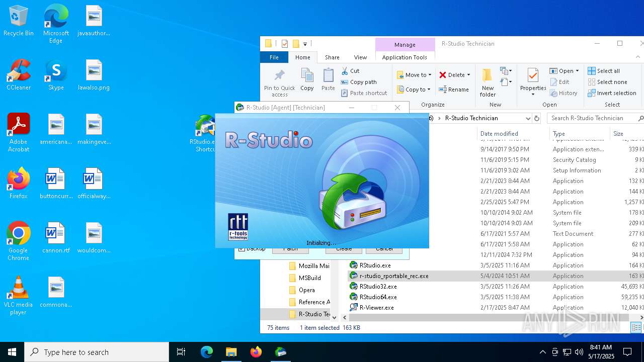Toggle the Backup checkbox in R-Studio dialog
The width and height of the screenshot is (644, 362).
(242, 248)
